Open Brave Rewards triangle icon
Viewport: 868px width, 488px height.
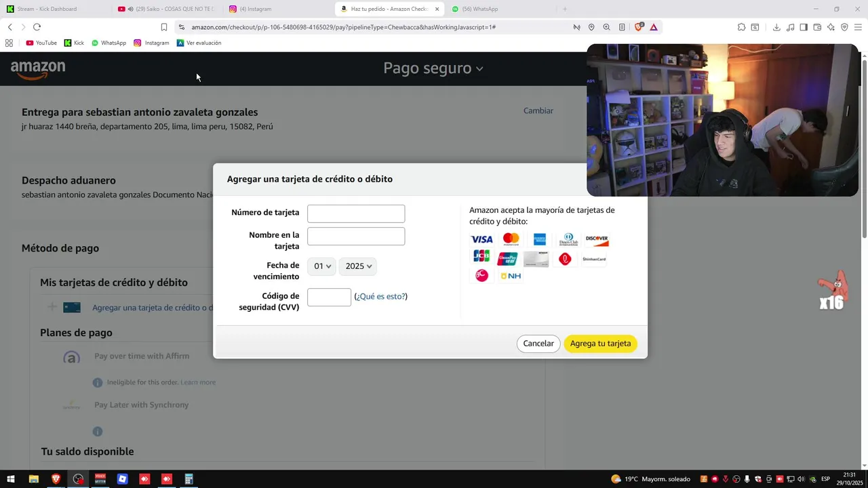(653, 27)
